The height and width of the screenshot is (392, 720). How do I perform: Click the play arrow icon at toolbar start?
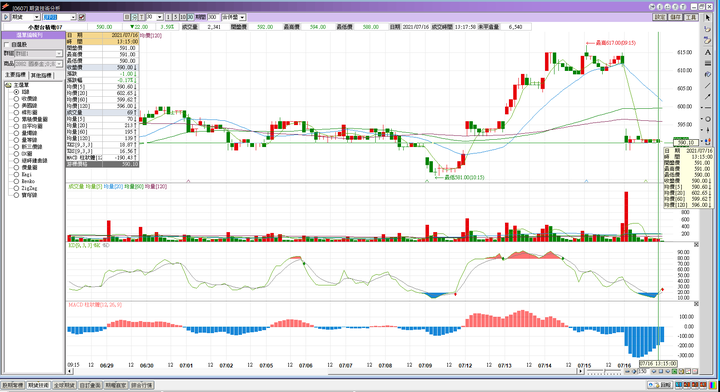coord(6,17)
